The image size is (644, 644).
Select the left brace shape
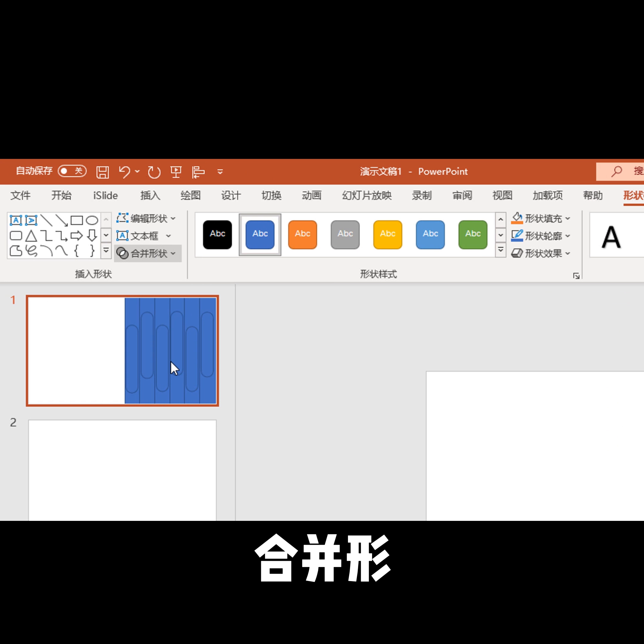point(77,251)
